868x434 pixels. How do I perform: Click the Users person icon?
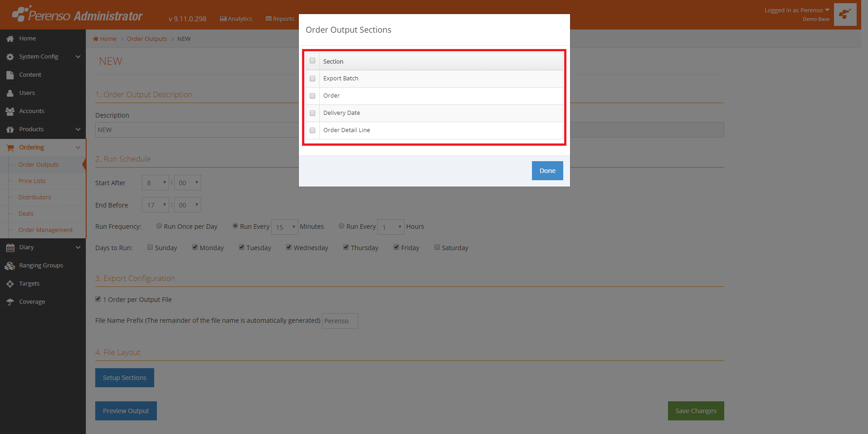[x=10, y=93]
